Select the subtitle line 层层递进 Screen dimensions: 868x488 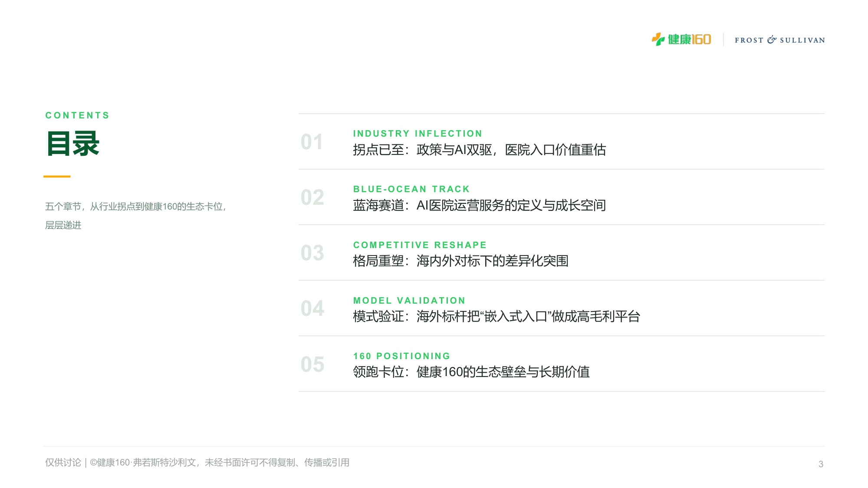63,225
